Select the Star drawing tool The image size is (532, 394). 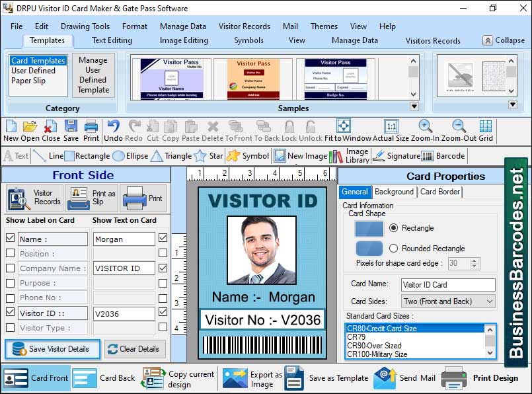tap(209, 156)
